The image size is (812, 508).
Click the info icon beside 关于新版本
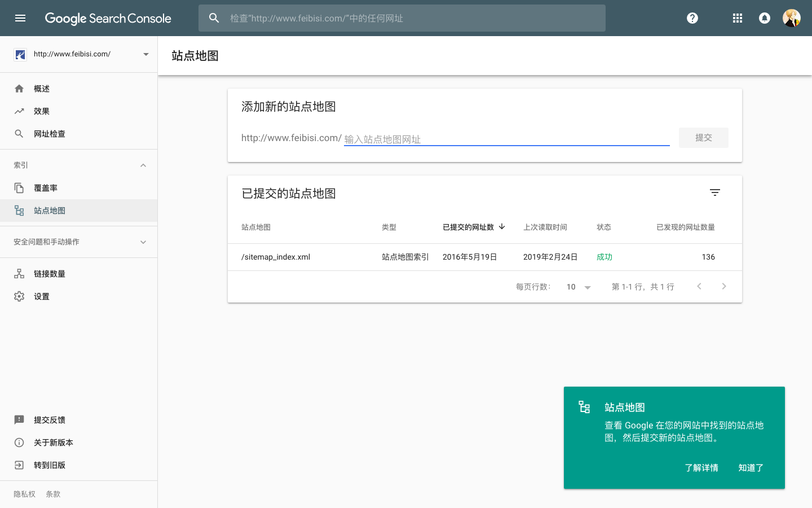[19, 443]
